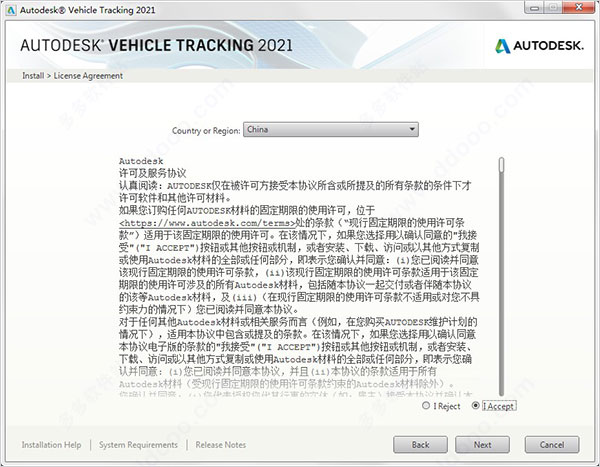This screenshot has width=600, height=467.
Task: Minimize the installer window
Action: pos(535,7)
